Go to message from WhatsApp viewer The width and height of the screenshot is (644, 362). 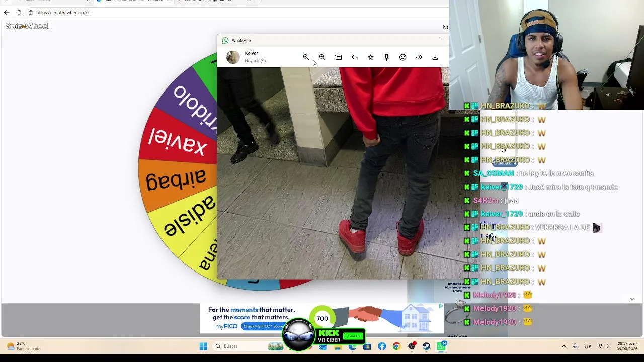click(x=338, y=57)
